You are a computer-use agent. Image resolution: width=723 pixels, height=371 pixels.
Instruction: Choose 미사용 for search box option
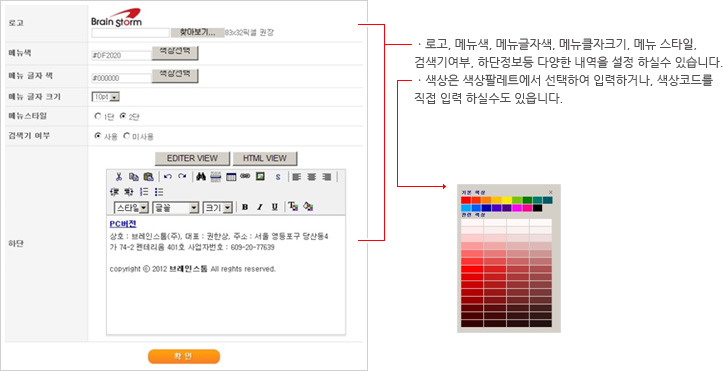126,136
